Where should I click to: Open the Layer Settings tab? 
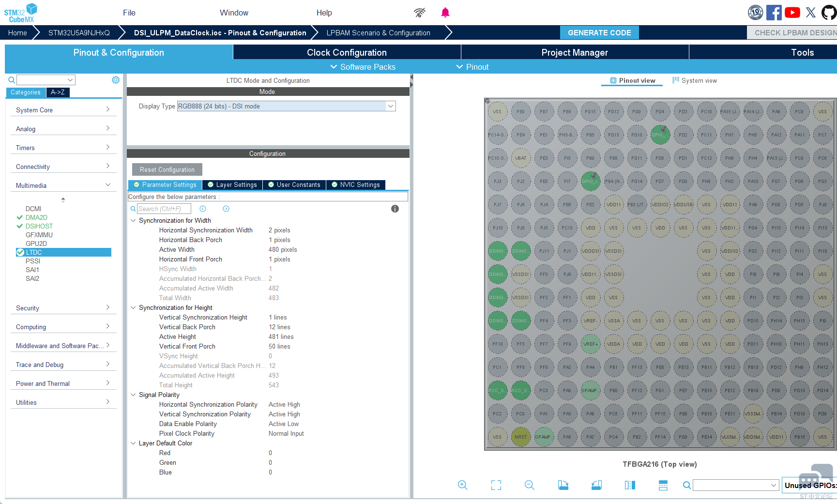pos(232,184)
